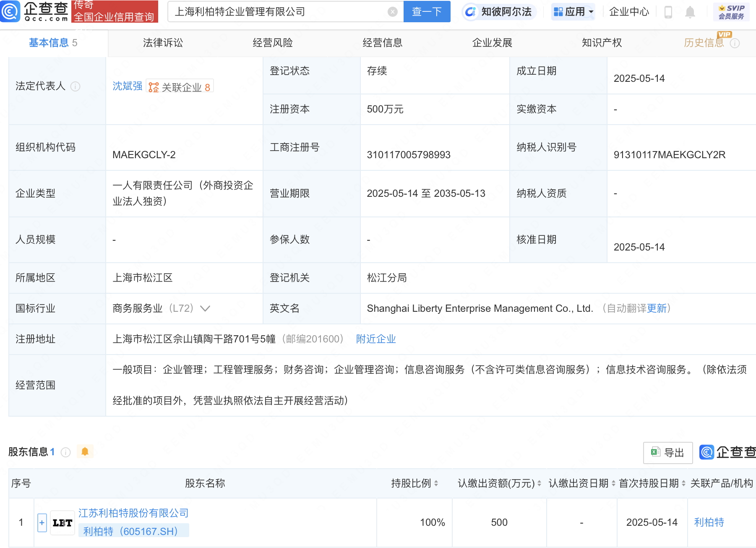Open 利柏特 related product link

coord(709,522)
